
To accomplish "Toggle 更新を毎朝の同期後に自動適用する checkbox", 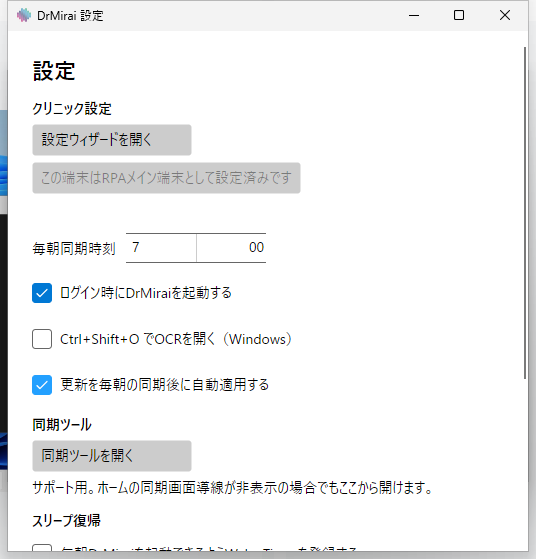I will [x=42, y=385].
